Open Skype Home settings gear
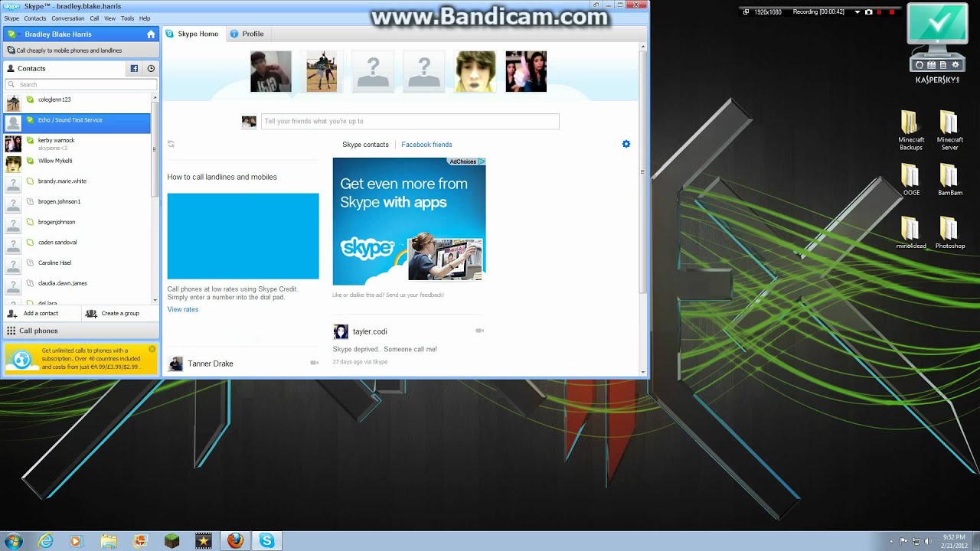Viewport: 980px width, 551px height. click(x=626, y=144)
